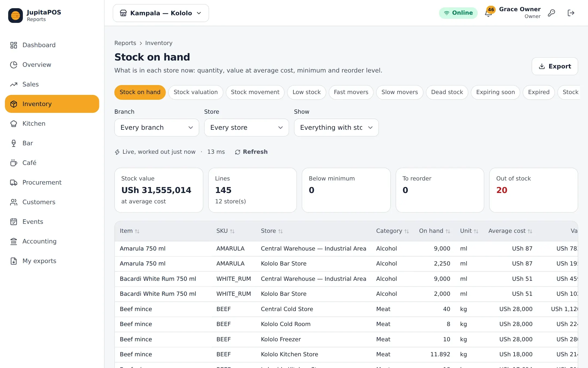
Task: Open Kampala — Kololo branch selector
Action: coord(161,13)
